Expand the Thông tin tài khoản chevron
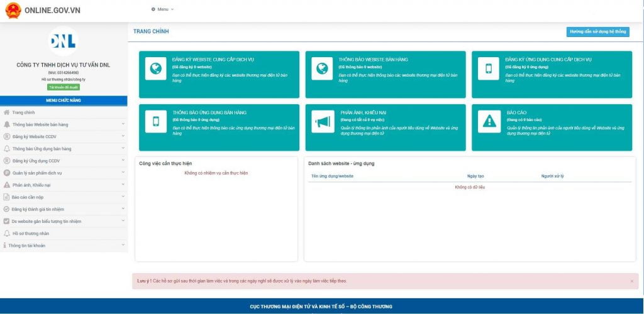The image size is (644, 314). [x=123, y=245]
